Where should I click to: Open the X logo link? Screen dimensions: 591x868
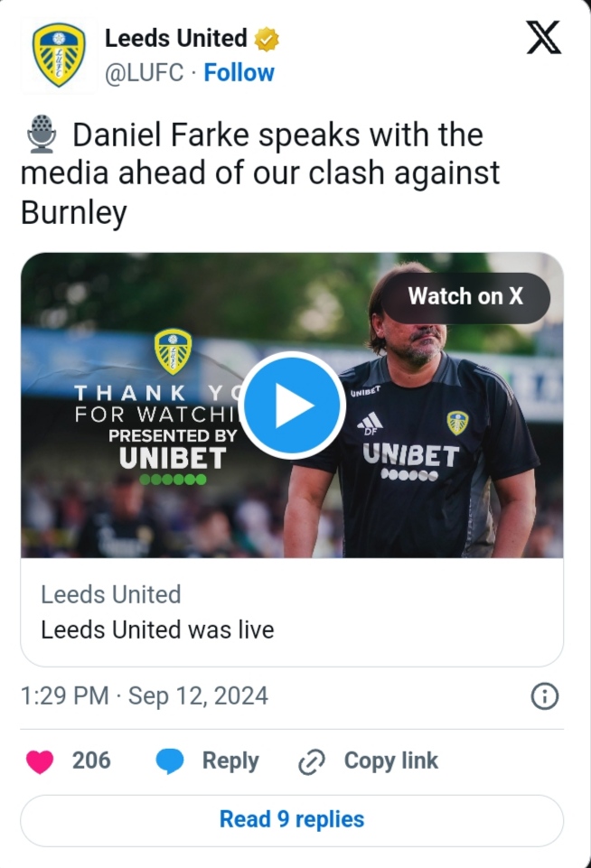(x=543, y=38)
